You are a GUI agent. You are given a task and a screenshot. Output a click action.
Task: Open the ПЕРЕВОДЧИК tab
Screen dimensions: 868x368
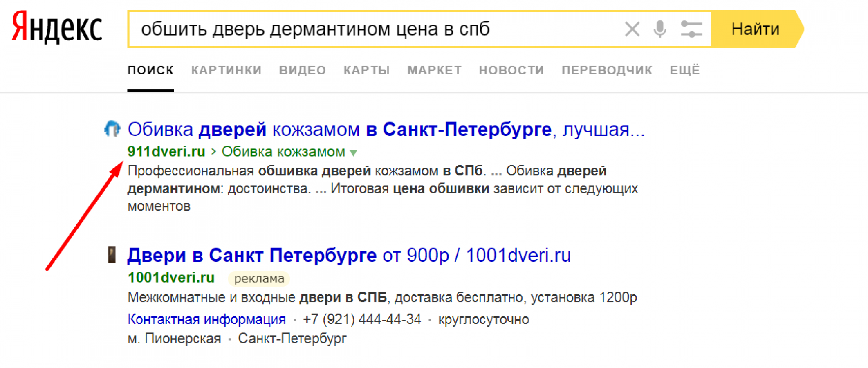607,70
